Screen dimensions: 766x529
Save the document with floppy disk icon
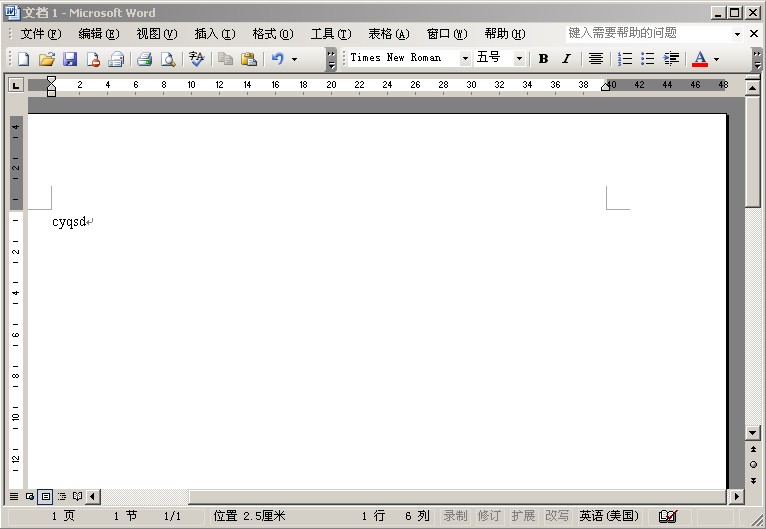(70, 59)
